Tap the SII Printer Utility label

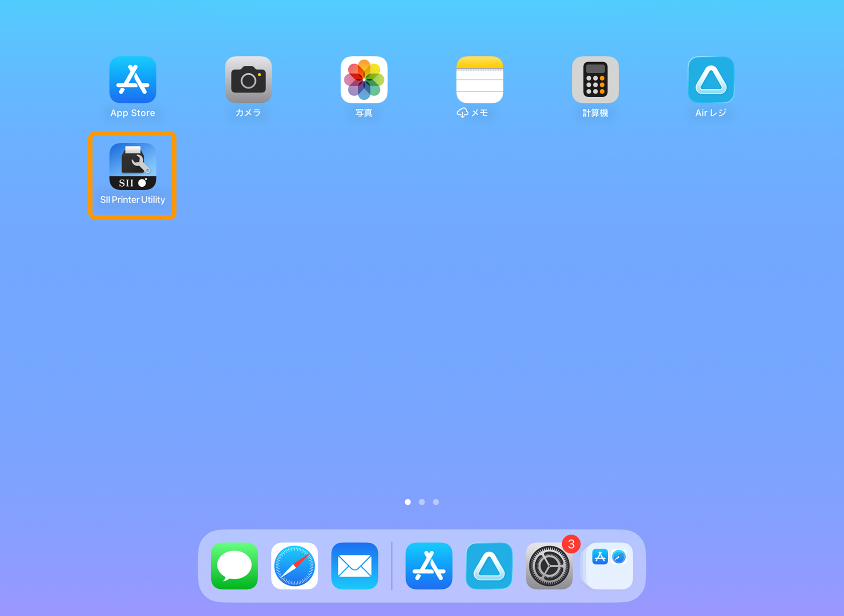pyautogui.click(x=133, y=200)
